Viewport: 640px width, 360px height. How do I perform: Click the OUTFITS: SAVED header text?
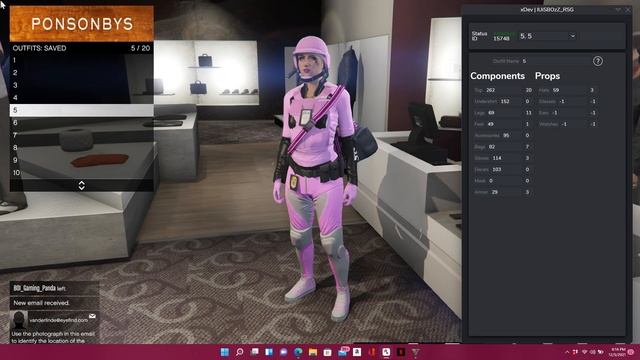point(39,48)
